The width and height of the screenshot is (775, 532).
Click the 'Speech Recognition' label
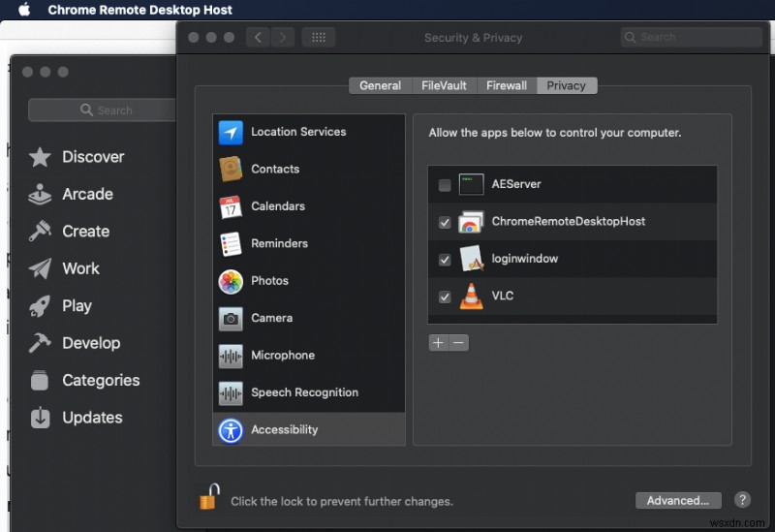(x=304, y=392)
